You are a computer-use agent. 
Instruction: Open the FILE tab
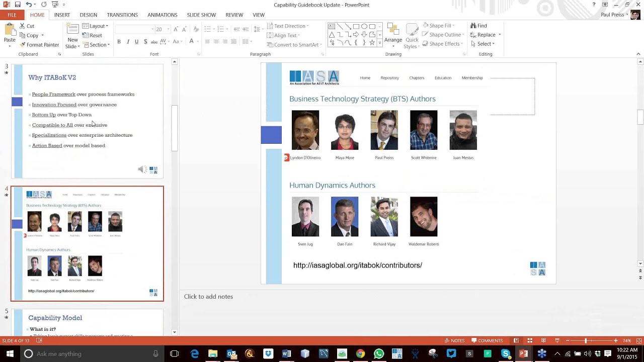click(12, 15)
